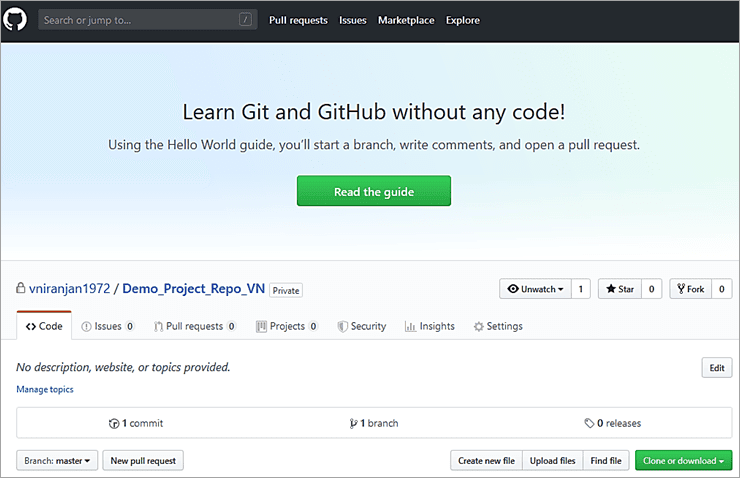The width and height of the screenshot is (740, 478).
Task: View the 0 releases page
Action: (x=613, y=423)
